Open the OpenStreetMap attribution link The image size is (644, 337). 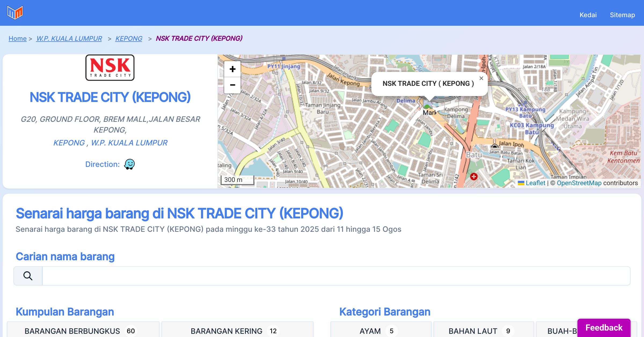[x=579, y=183]
